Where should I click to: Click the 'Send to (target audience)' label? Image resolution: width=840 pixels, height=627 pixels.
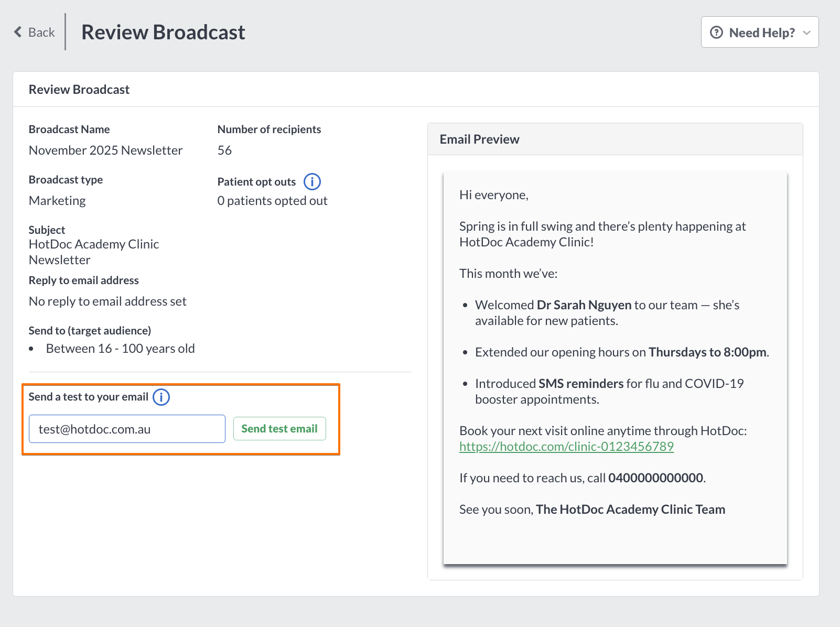click(90, 331)
